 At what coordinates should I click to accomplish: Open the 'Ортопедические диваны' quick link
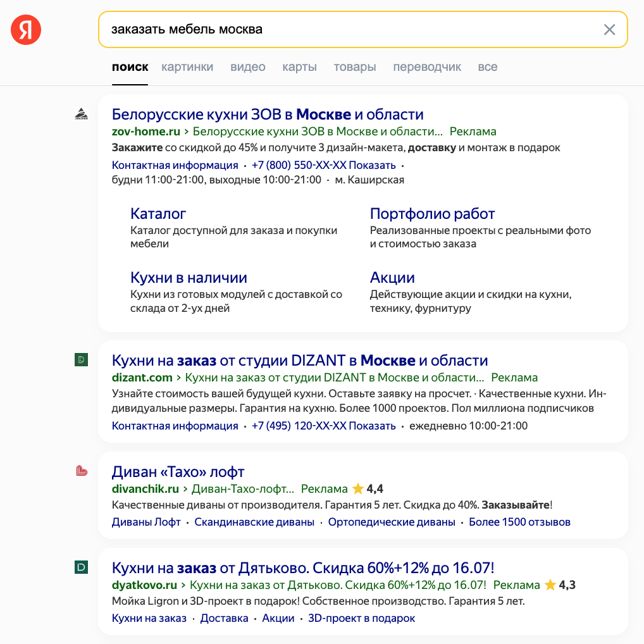pos(392,522)
